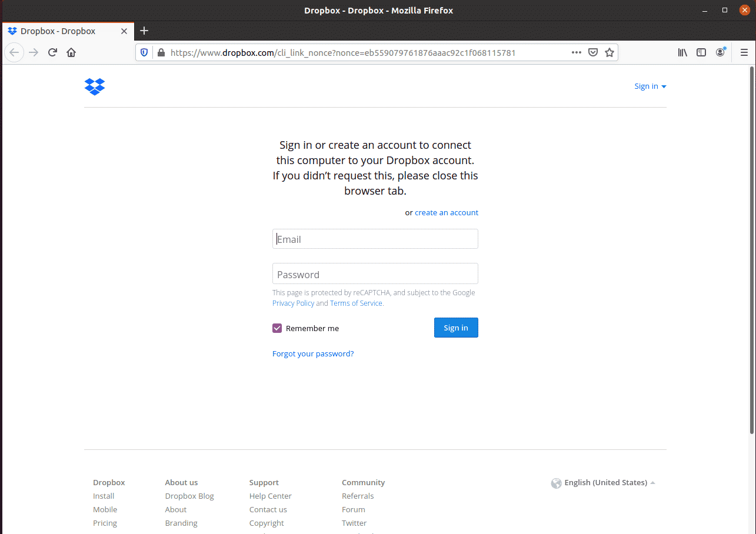
Task: Click the Dropbox logo in page header
Action: click(x=95, y=86)
